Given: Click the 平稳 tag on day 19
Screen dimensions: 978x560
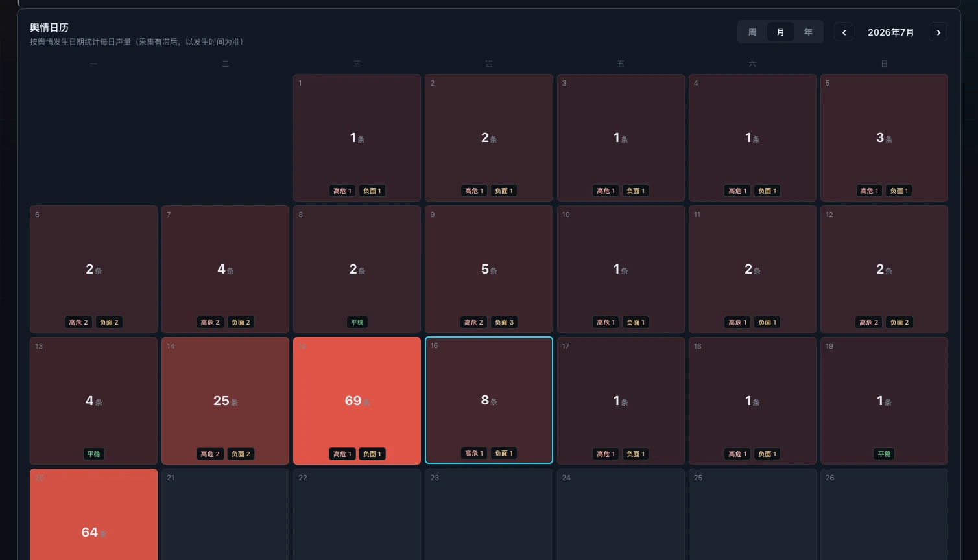Looking at the screenshot, I should 884,454.
